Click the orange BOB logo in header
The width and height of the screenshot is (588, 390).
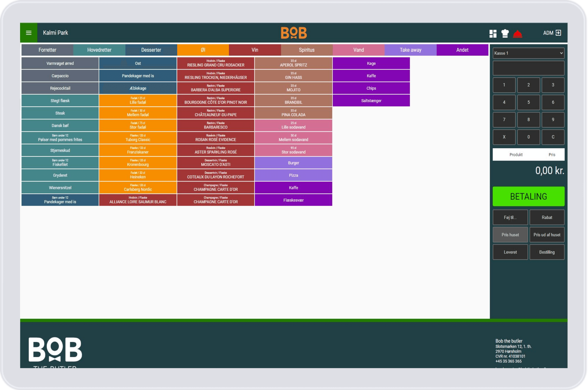pyautogui.click(x=294, y=33)
